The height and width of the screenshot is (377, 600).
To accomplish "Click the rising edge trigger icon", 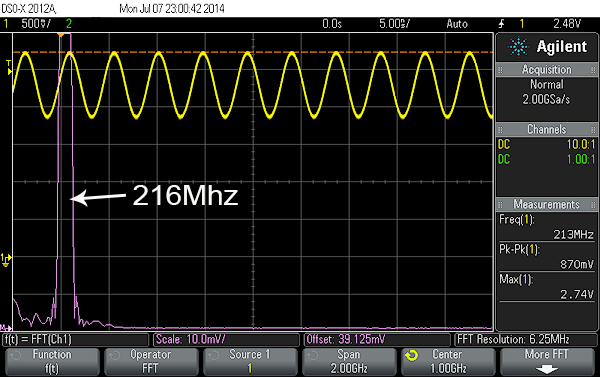I will (x=501, y=24).
